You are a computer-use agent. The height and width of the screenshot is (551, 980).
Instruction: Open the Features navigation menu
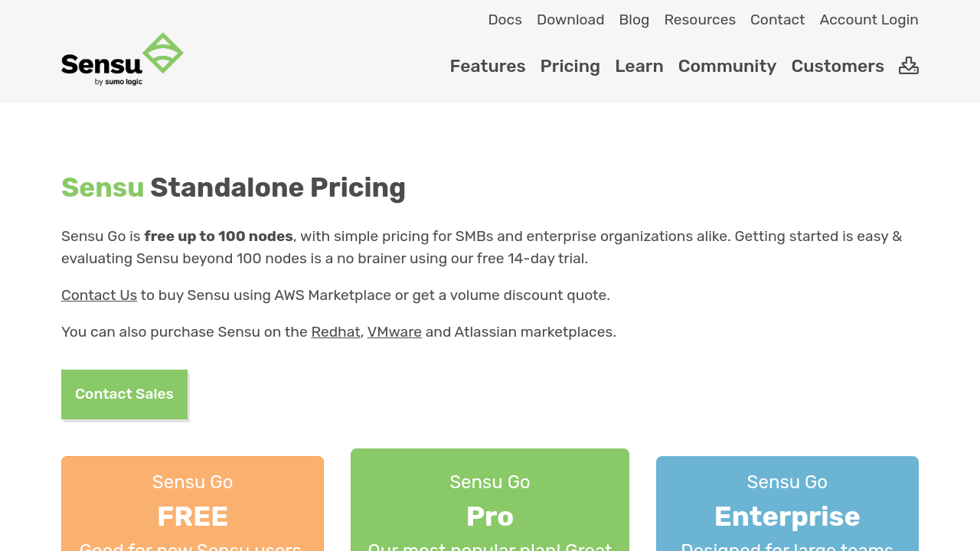[x=488, y=67]
